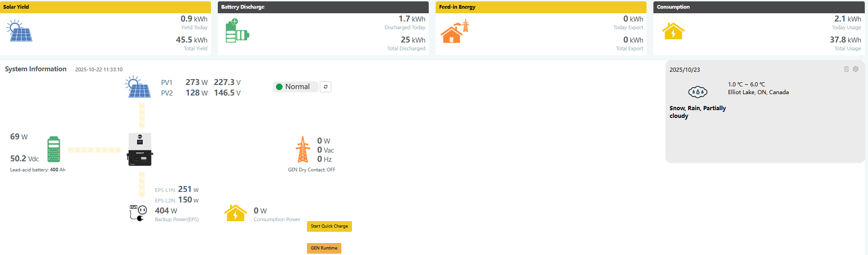Image resolution: width=868 pixels, height=255 pixels.
Task: Click the yellow Consumption Power house icon
Action: click(x=235, y=213)
